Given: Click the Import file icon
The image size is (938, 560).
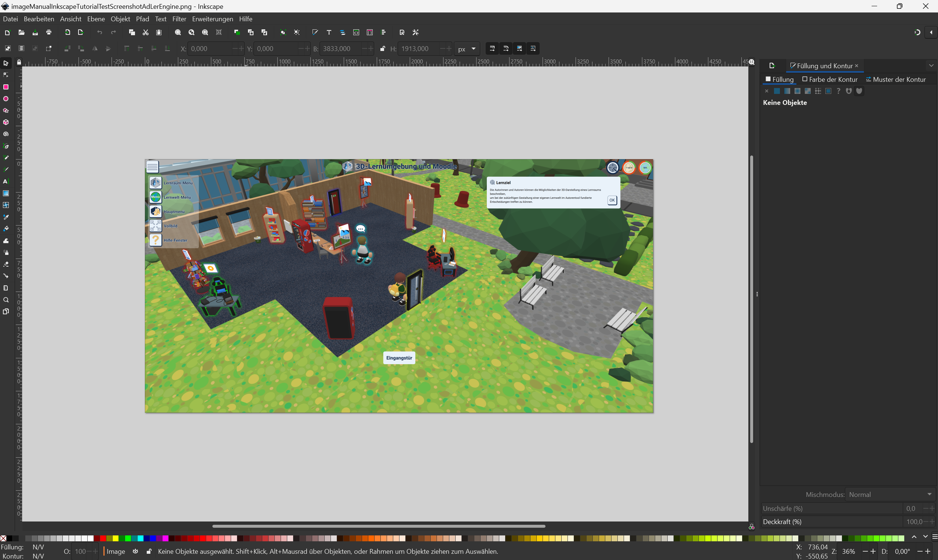Looking at the screenshot, I should tap(67, 32).
